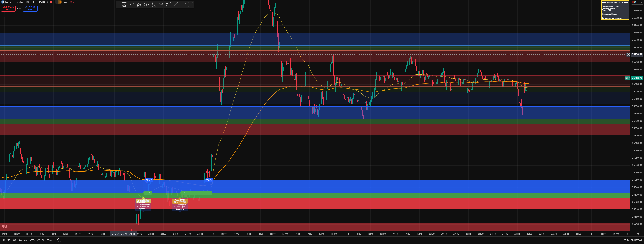Select the Pitchfan drawing tool
The height and width of the screenshot is (244, 644).
139,4
